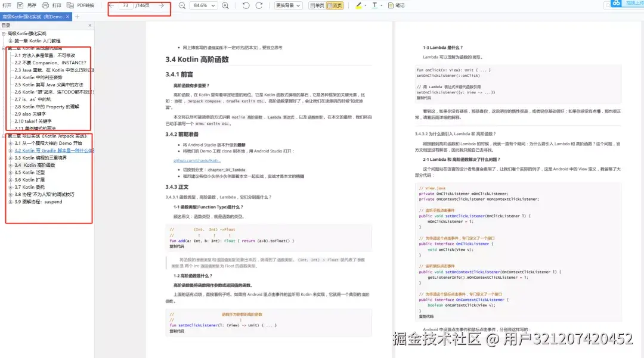The width and height of the screenshot is (644, 358).
Task: Click the blue cloud icon in the top-right corner
Action: click(616, 3)
